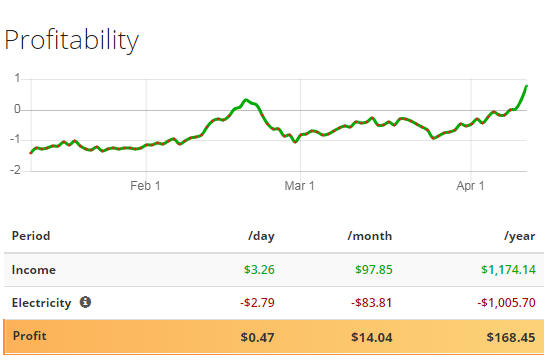The image size is (551, 361).
Task: Click the Mar 1 axis label
Action: coord(299,186)
